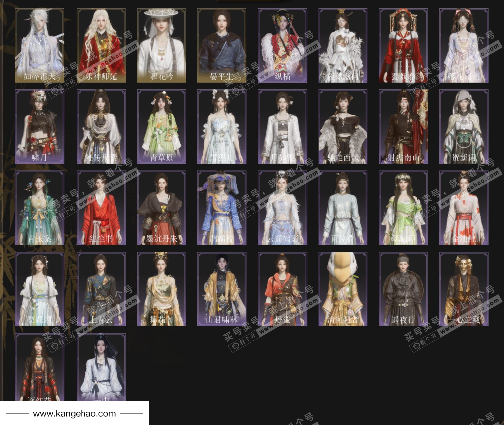504x425 pixels.
Task: Choose the 乐神师延 red outfit card
Action: (101, 45)
